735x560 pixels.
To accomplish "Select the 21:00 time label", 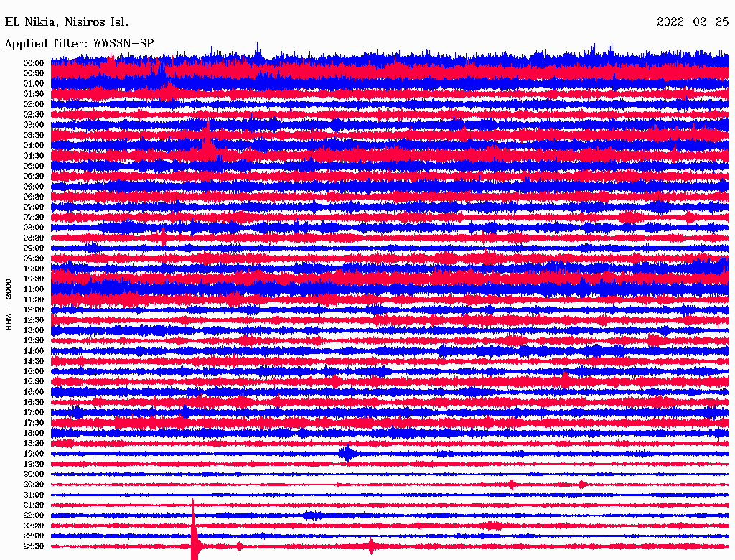I will click(x=34, y=495).
